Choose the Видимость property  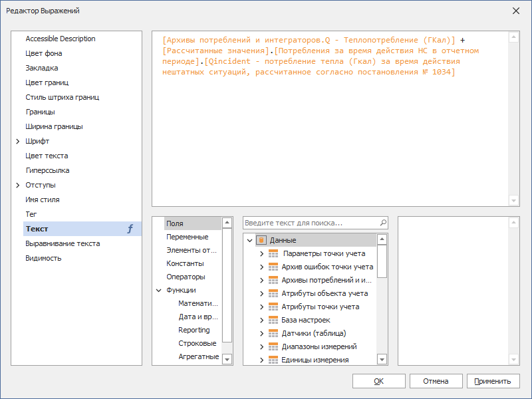click(43, 258)
